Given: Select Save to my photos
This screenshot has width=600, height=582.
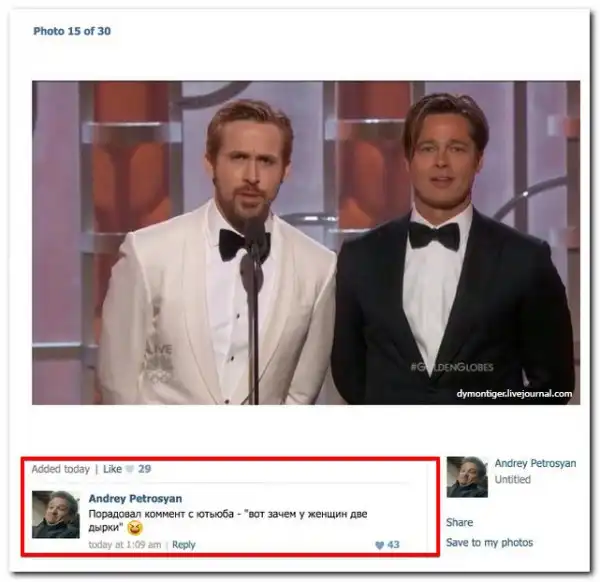Looking at the screenshot, I should [x=489, y=542].
